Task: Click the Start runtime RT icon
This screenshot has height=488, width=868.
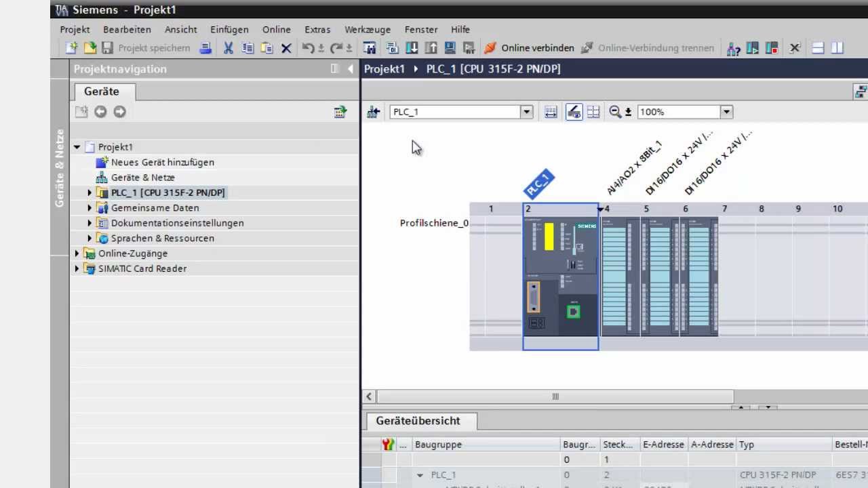Action: tap(469, 48)
